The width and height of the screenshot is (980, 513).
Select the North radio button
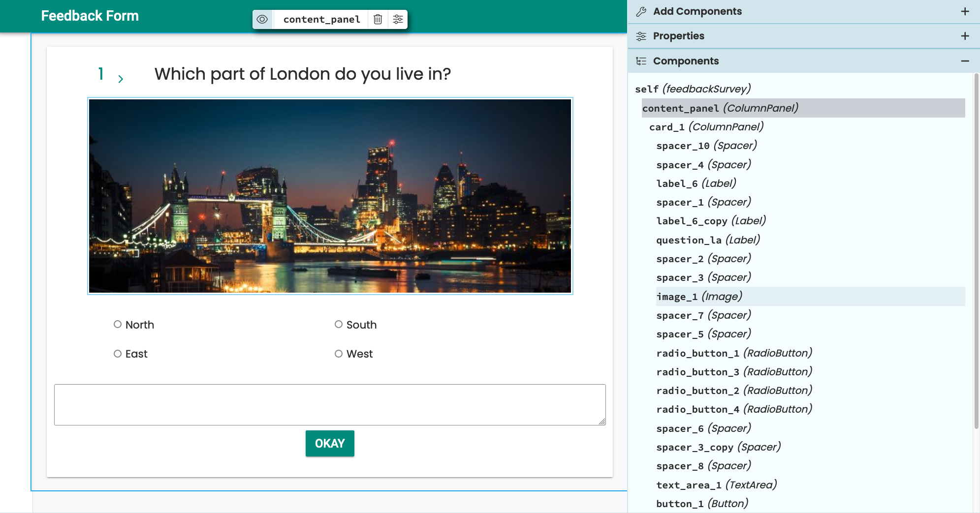click(118, 324)
